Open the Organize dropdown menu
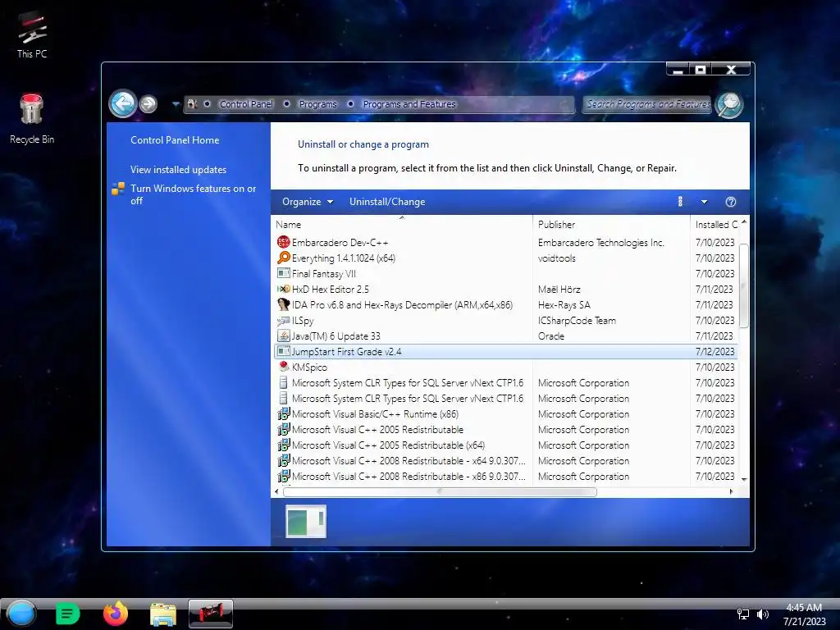Screen dimensions: 840x630 pos(308,202)
